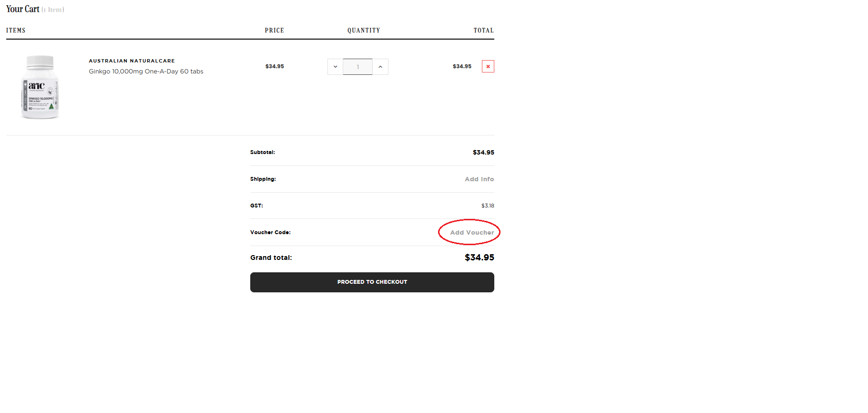Image resolution: width=868 pixels, height=413 pixels.
Task: Open the Ginkgo bottle product thumbnail
Action: [x=40, y=87]
